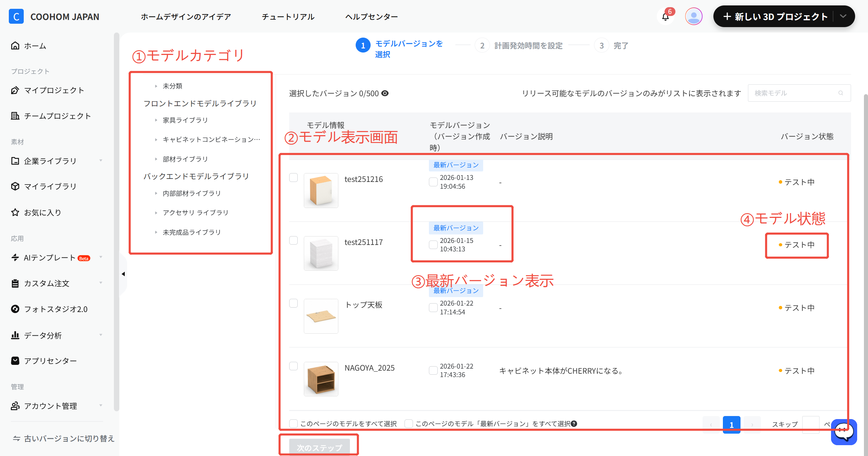Expand the アクセサリ ライブラリ tree node
This screenshot has width=868, height=456.
[x=156, y=213]
